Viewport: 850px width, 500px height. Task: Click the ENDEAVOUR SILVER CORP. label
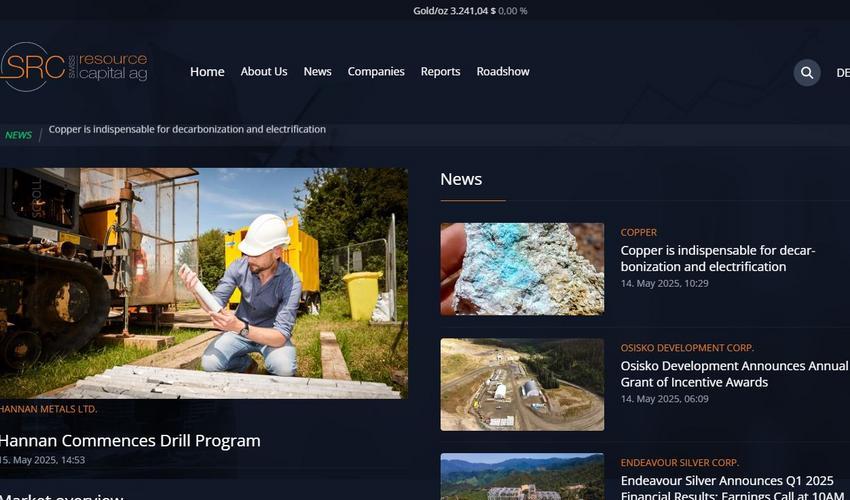(x=679, y=463)
